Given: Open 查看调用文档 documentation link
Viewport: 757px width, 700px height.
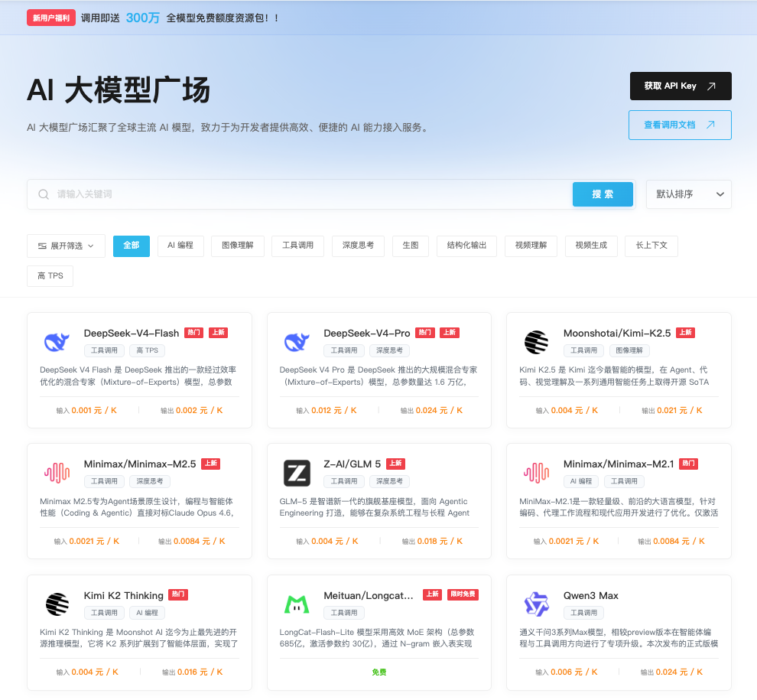Looking at the screenshot, I should pos(680,125).
